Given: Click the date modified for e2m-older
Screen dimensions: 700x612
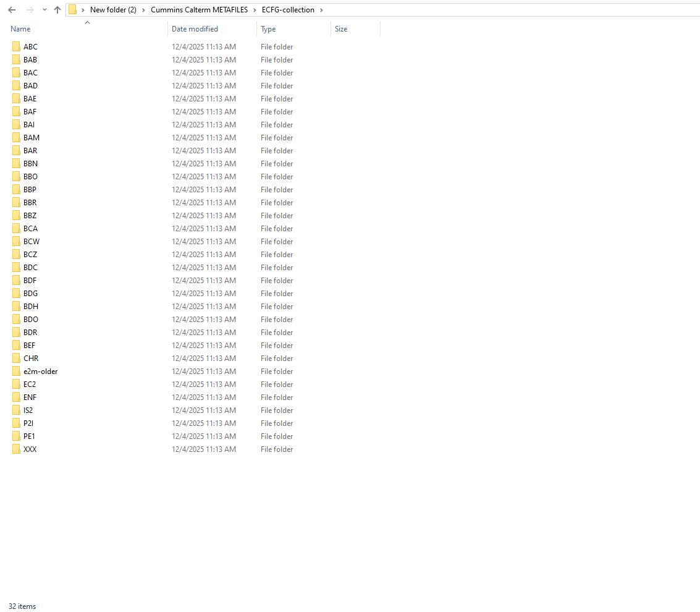Looking at the screenshot, I should [204, 372].
